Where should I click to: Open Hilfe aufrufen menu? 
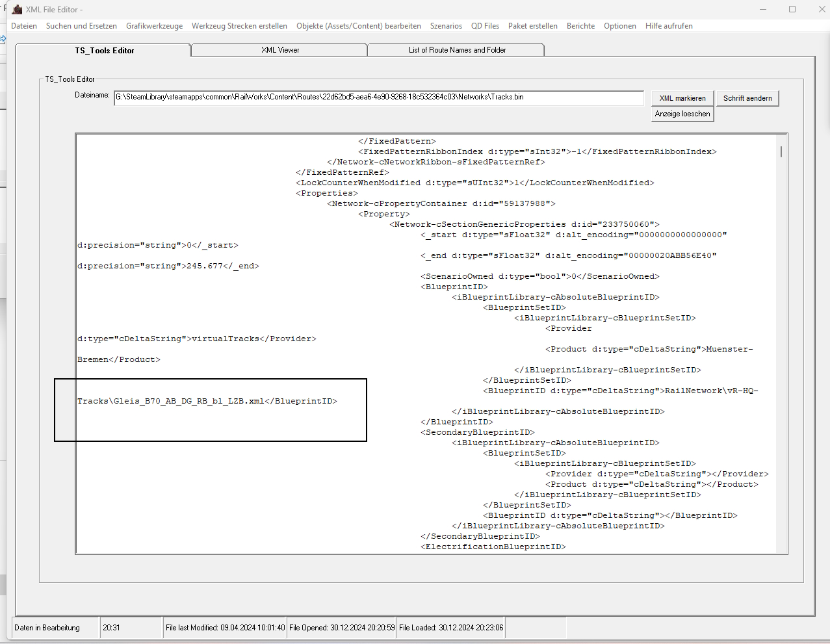669,26
